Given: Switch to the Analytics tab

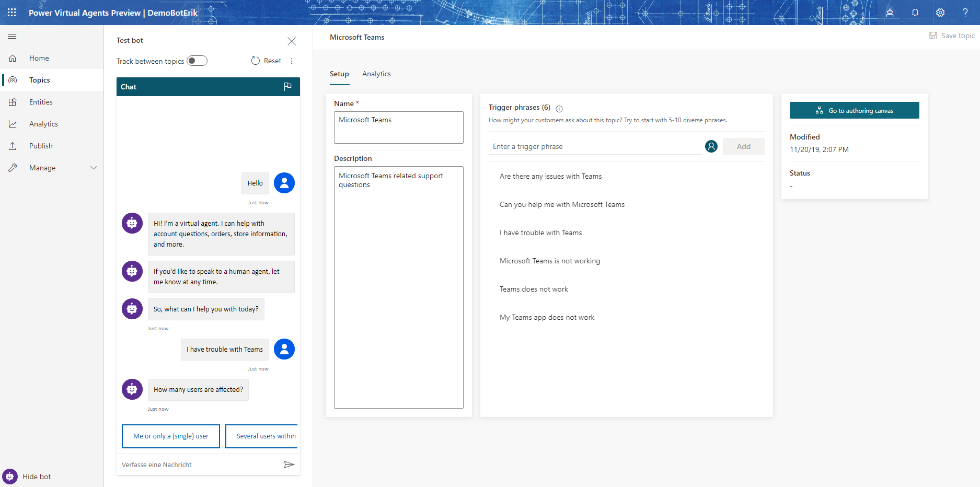Looking at the screenshot, I should (376, 74).
